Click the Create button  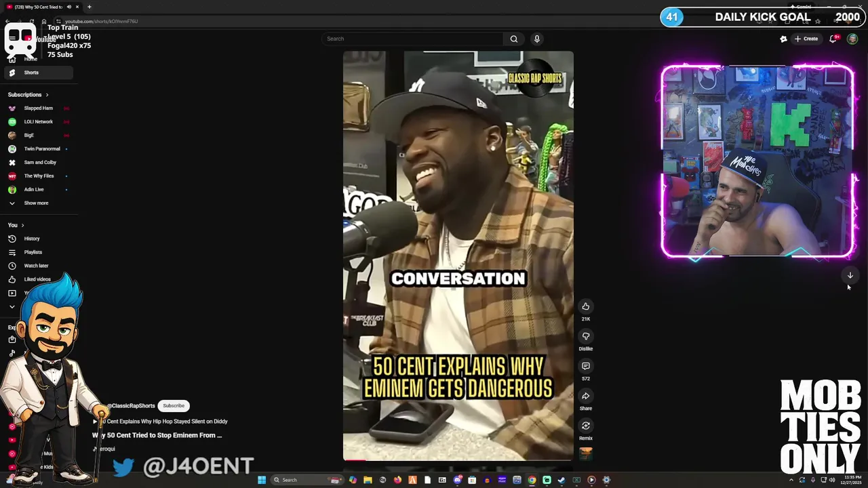806,39
